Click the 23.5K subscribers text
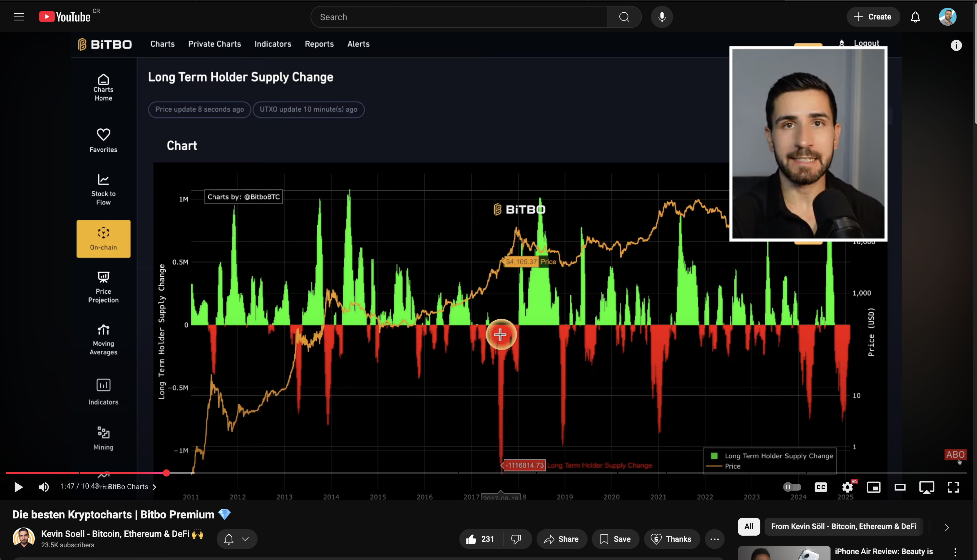This screenshot has width=977, height=560. coord(67,545)
